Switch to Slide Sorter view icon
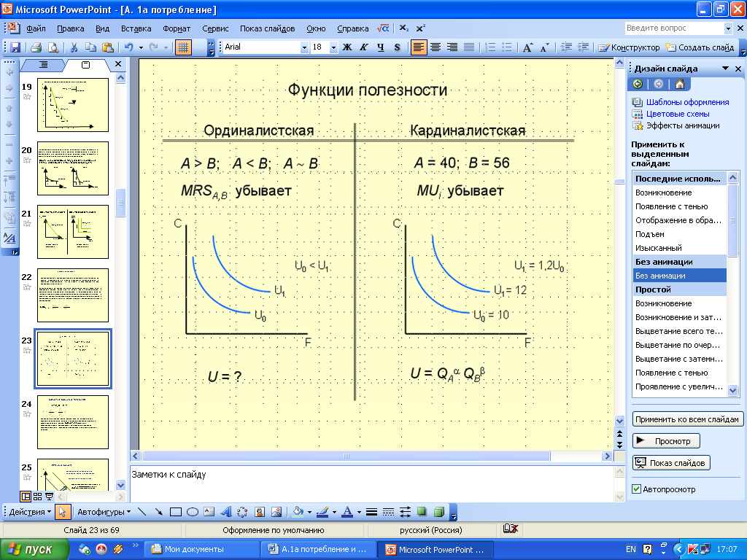The width and height of the screenshot is (747, 560). (37, 497)
